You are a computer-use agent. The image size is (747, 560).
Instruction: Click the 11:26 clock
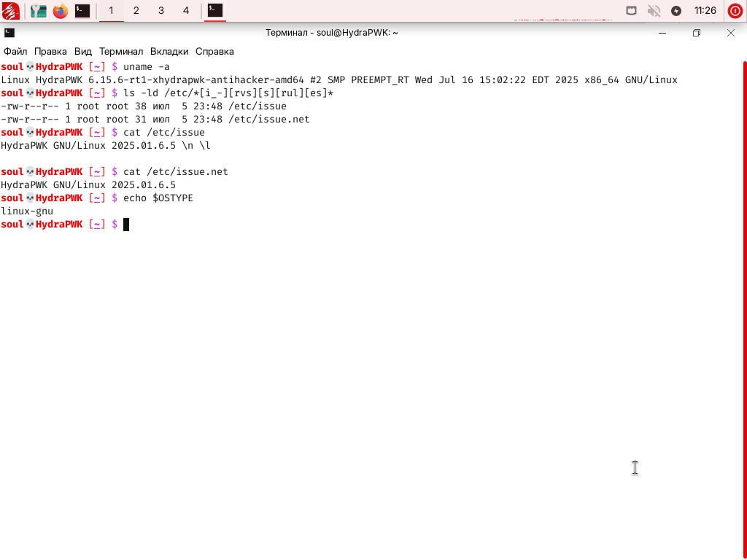click(705, 10)
